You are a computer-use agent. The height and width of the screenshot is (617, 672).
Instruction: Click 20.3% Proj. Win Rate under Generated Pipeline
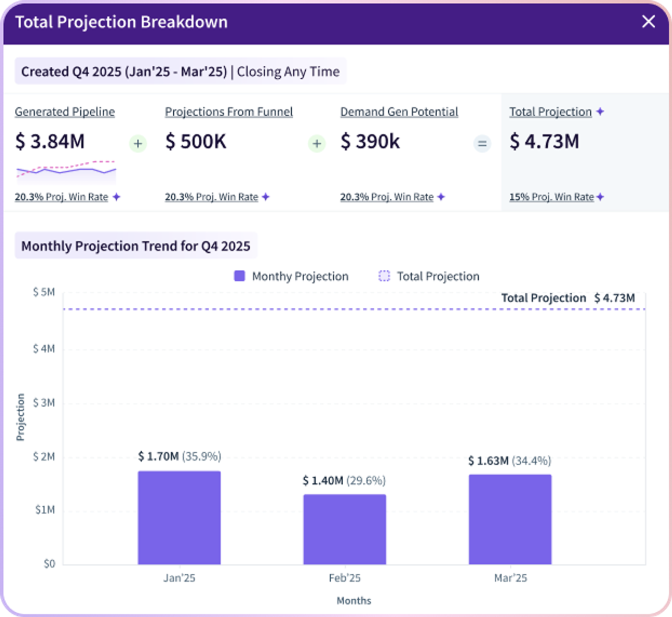coord(61,197)
